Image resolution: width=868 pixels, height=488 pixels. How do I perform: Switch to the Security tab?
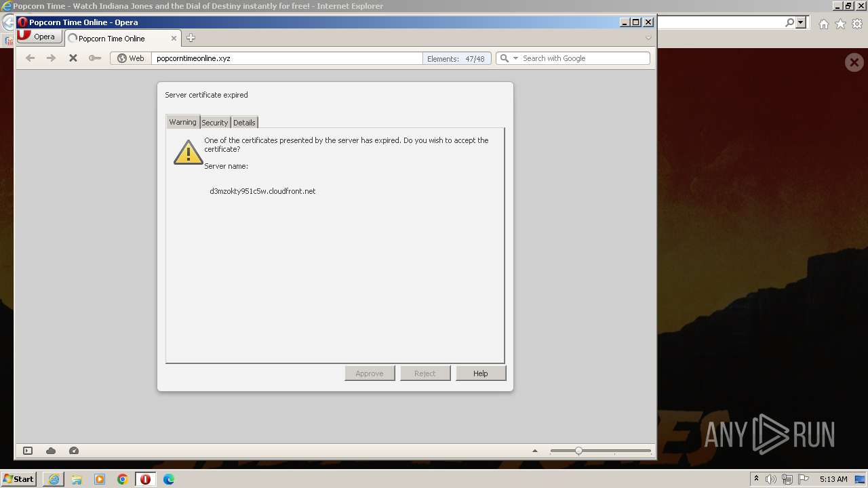coord(215,123)
